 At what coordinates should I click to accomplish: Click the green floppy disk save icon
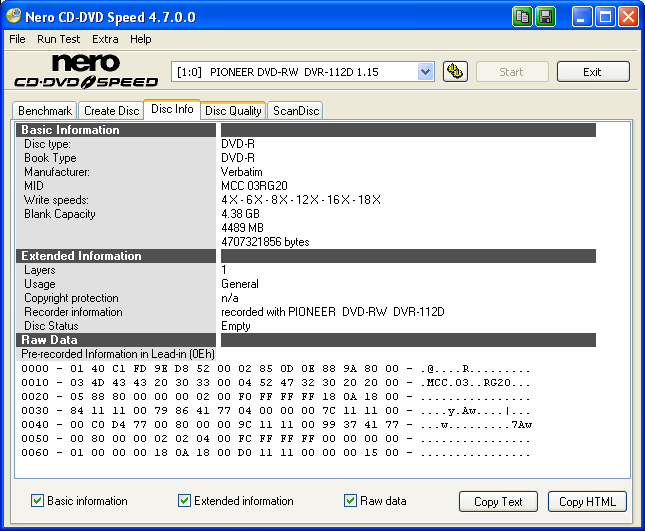(x=546, y=17)
